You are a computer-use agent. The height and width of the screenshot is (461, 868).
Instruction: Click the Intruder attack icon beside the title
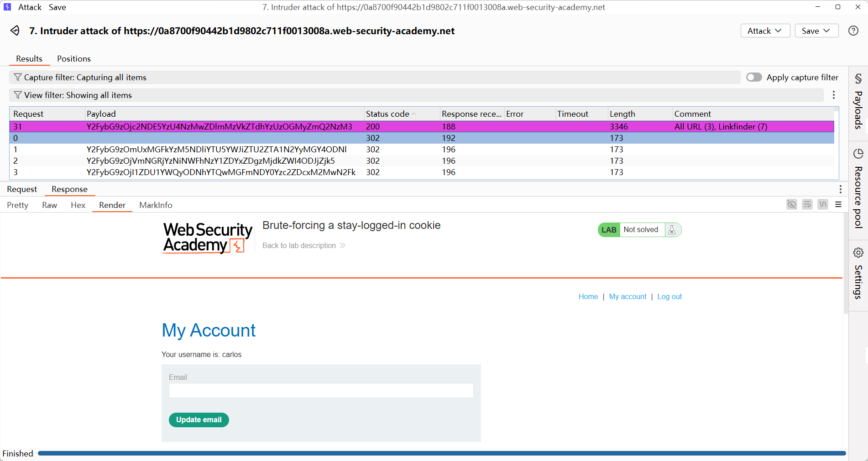[15, 31]
